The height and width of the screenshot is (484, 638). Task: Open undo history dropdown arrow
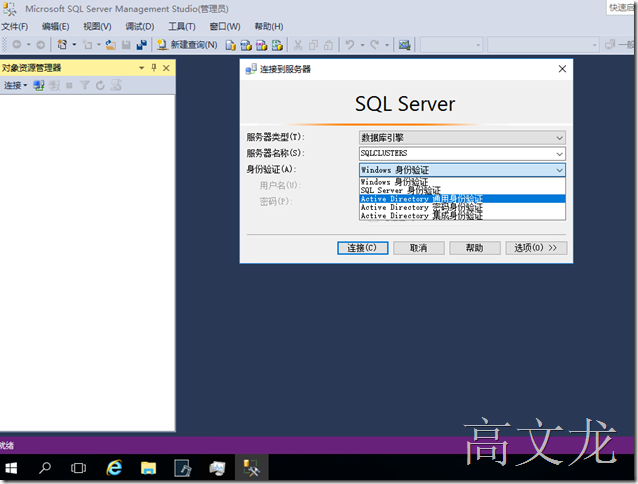pos(362,45)
